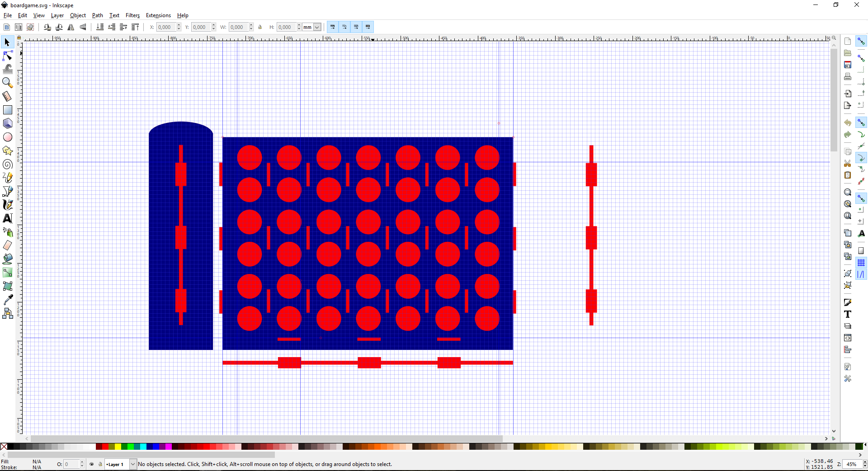Screen dimensions: 868x471
Task: Select the Connector tool
Action: pos(7,313)
